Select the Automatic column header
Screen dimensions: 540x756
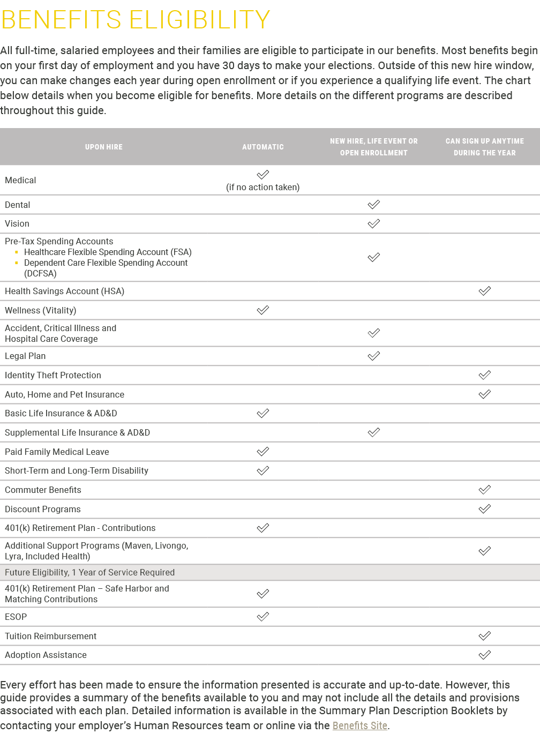pyautogui.click(x=262, y=147)
